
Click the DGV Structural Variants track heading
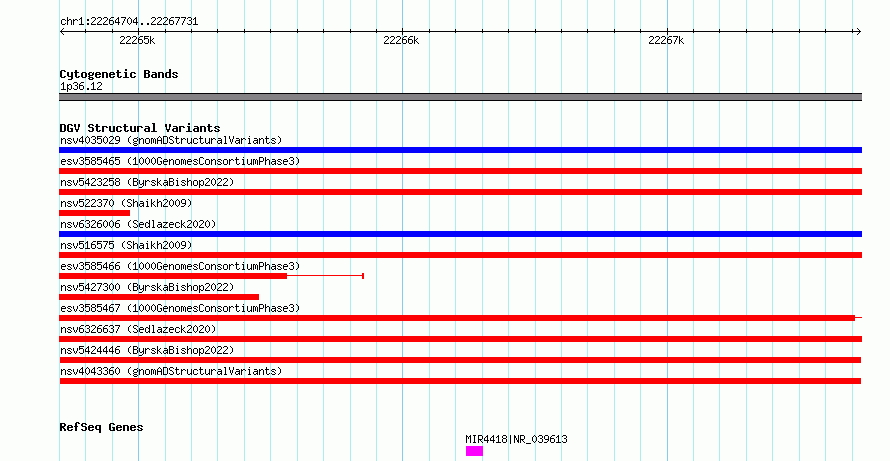click(x=140, y=128)
